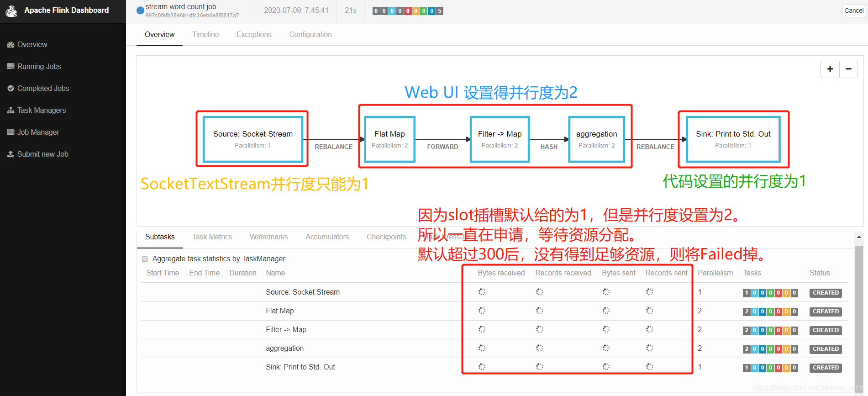
Task: Open Job Manager in the sidebar
Action: tap(38, 132)
